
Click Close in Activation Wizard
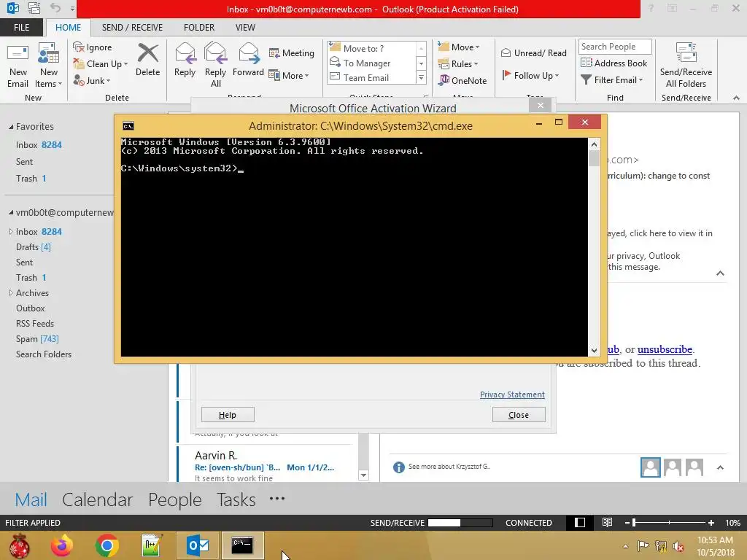(x=519, y=415)
